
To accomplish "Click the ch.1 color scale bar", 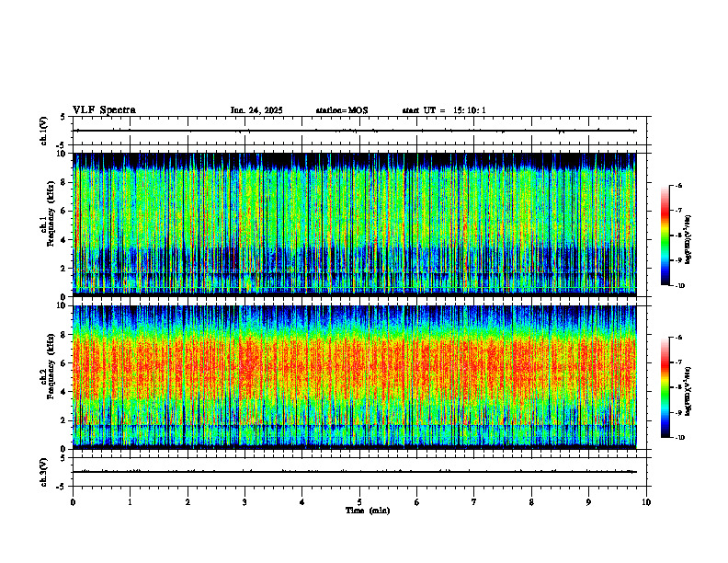I will pyautogui.click(x=665, y=236).
